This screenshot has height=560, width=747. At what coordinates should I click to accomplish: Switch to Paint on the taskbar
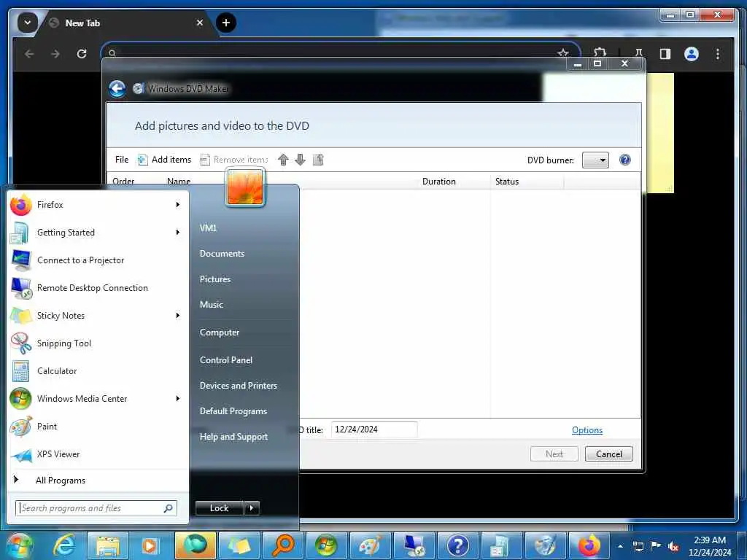click(370, 545)
